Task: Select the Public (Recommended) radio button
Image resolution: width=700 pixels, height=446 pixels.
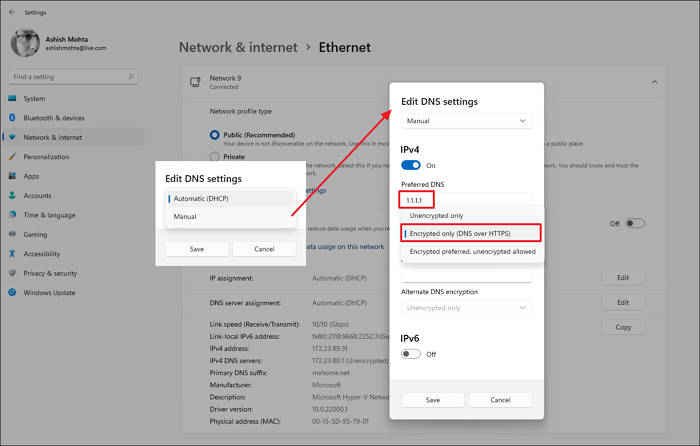Action: pos(214,135)
